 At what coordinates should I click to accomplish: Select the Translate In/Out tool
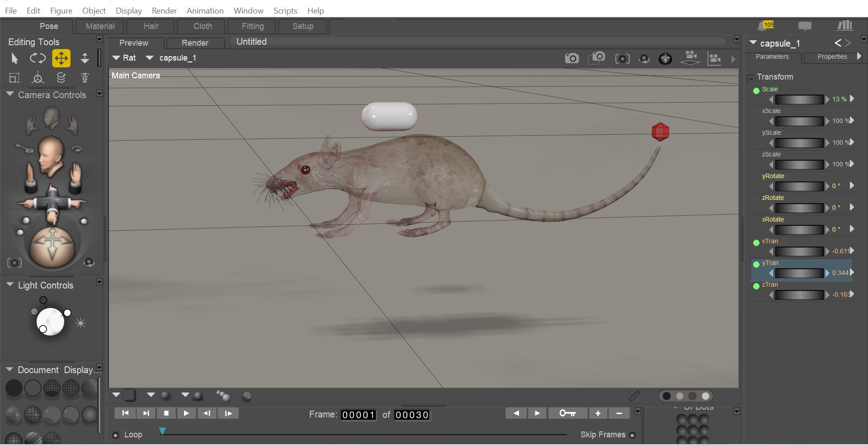pos(85,58)
